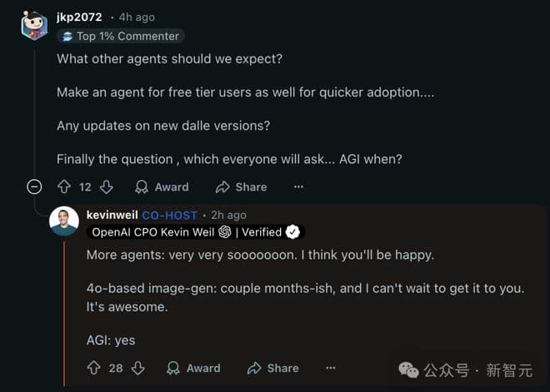Downvote kevinweil's reply
550x392 pixels.
tap(138, 368)
